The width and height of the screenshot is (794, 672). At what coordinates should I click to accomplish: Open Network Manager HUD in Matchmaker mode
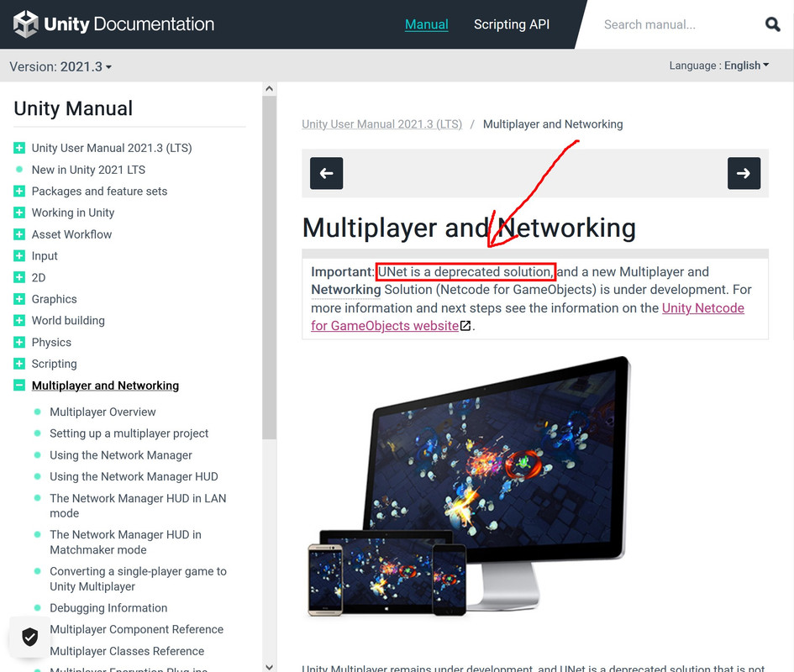pyautogui.click(x=125, y=542)
